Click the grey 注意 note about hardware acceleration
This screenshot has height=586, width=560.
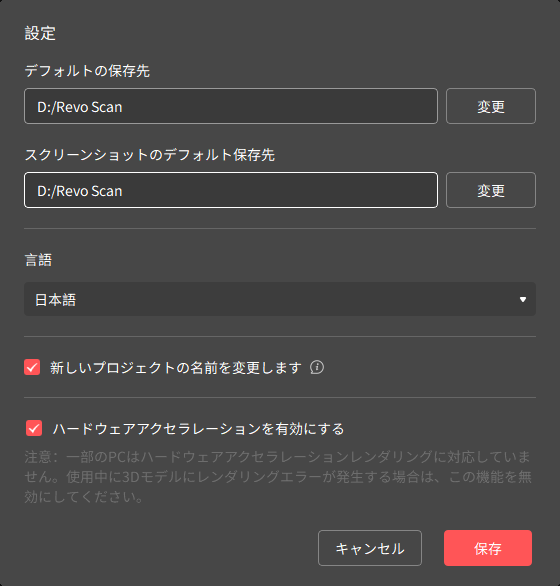click(278, 477)
